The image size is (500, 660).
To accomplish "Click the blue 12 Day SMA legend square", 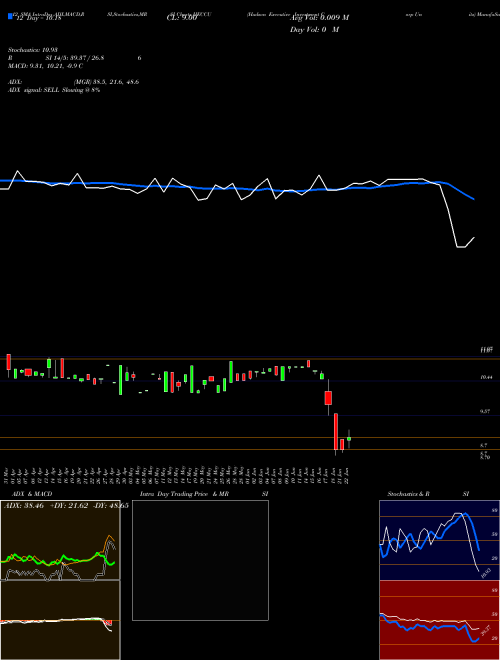I will (x=10, y=17).
